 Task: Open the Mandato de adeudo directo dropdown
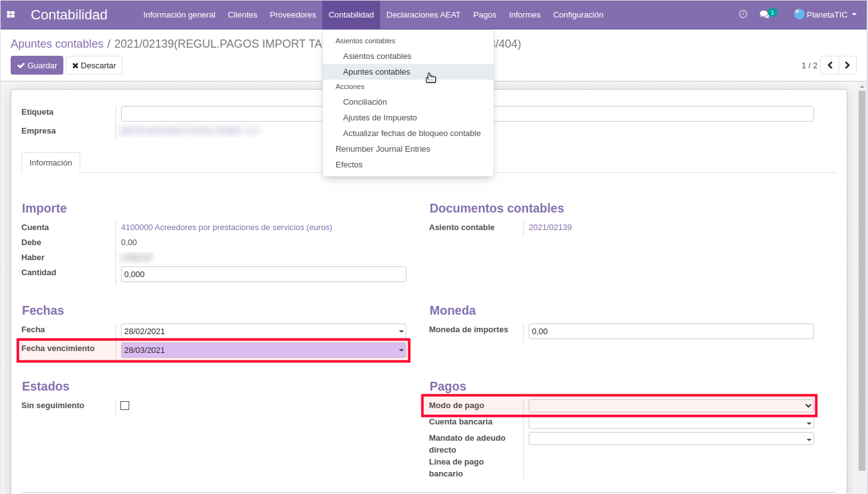808,439
